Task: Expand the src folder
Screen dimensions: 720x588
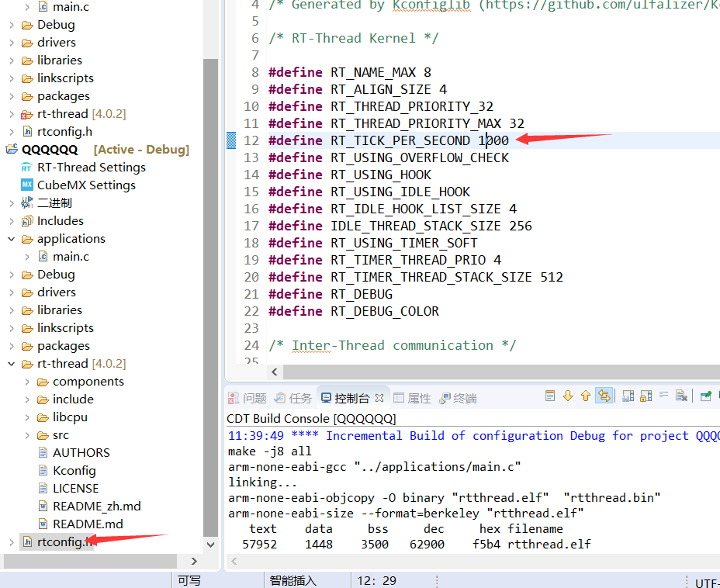Action: click(27, 435)
